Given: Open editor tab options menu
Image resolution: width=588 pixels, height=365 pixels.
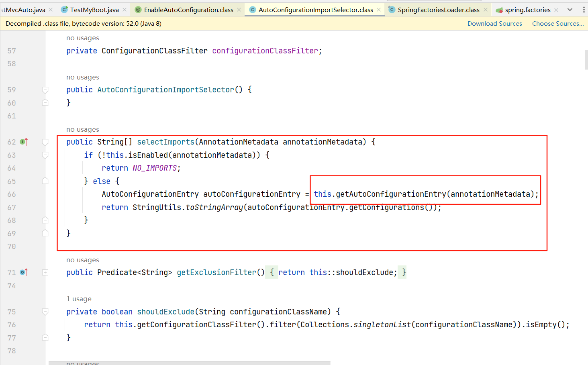Looking at the screenshot, I should tap(584, 10).
